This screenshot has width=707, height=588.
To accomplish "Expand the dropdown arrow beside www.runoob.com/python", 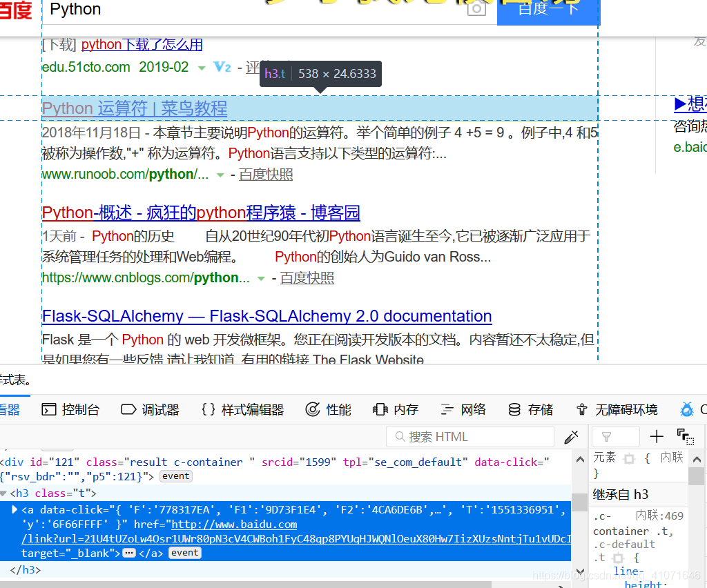I will coord(220,175).
